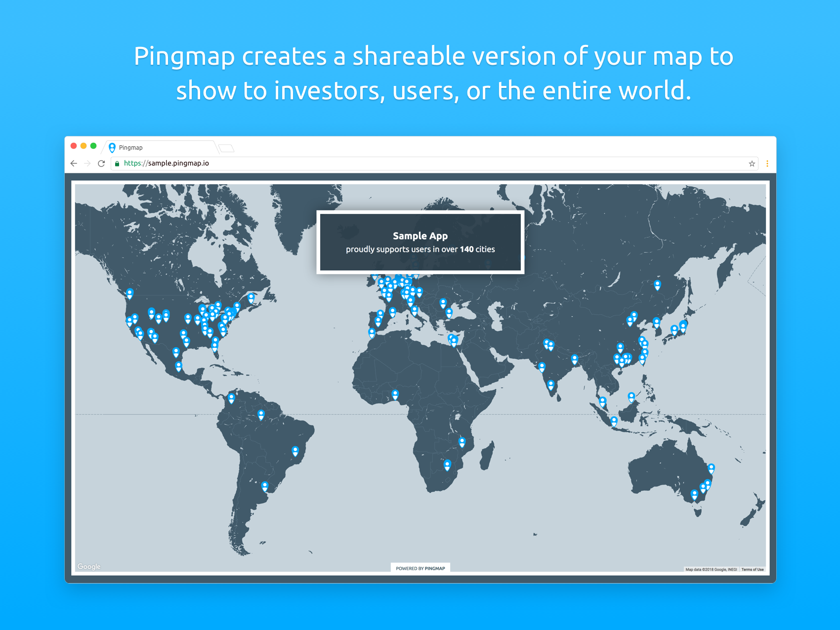
Task: Bookmark page with the star icon
Action: tap(752, 164)
